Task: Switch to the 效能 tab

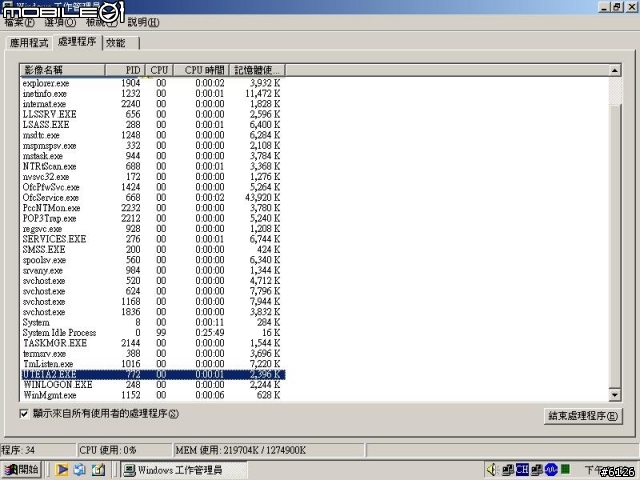Action: [120, 43]
